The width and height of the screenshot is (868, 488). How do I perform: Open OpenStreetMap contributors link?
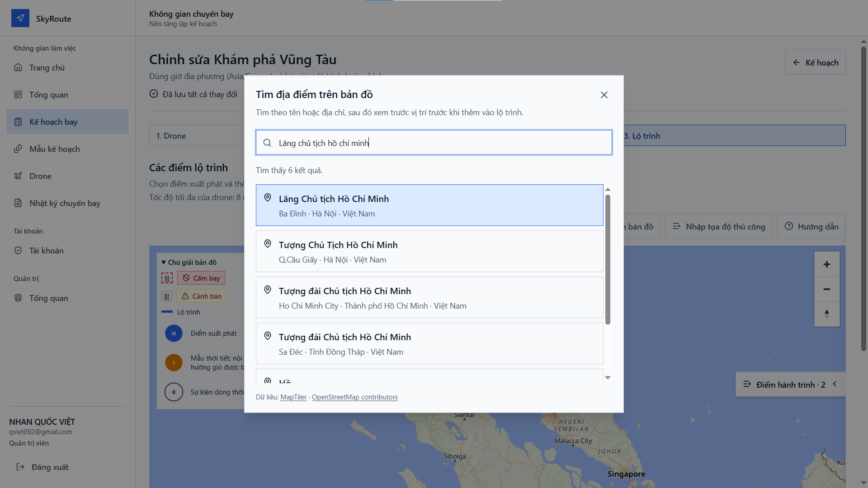click(x=354, y=397)
